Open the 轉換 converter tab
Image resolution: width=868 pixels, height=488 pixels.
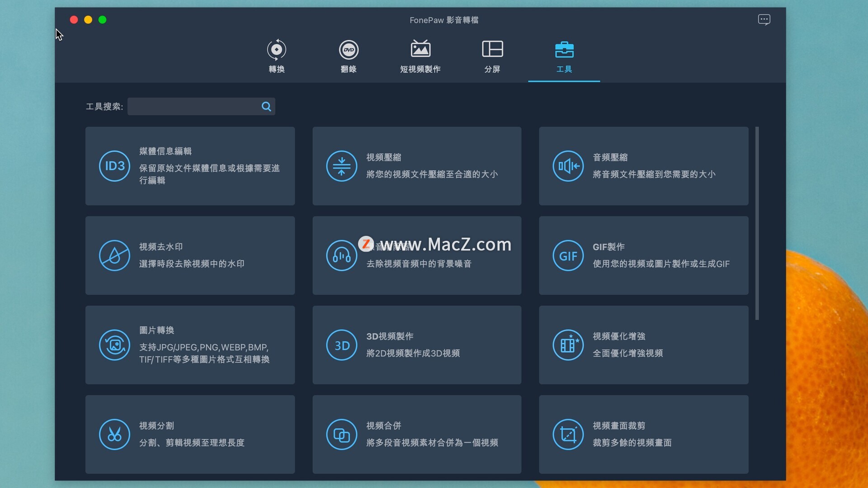pyautogui.click(x=276, y=56)
